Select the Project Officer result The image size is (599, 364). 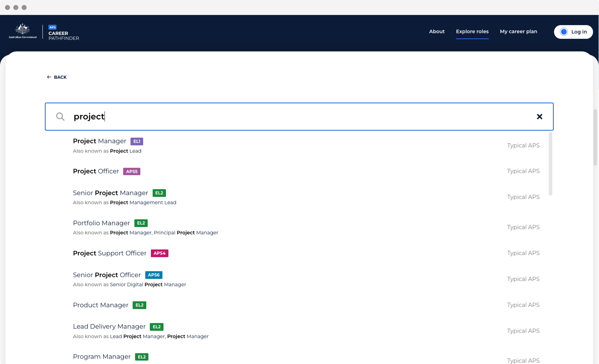tap(96, 171)
